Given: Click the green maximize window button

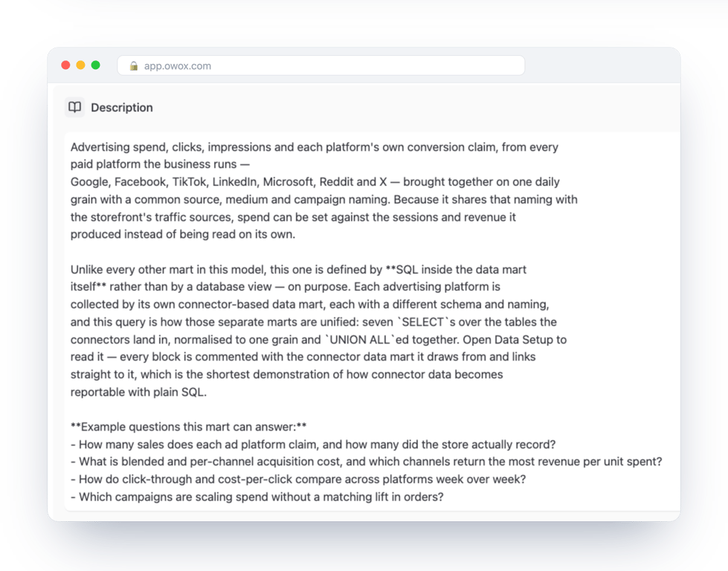Looking at the screenshot, I should point(96,65).
